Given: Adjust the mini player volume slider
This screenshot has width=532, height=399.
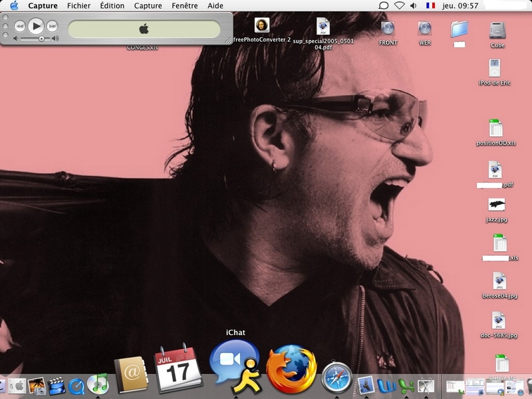Looking at the screenshot, I should click(41, 39).
